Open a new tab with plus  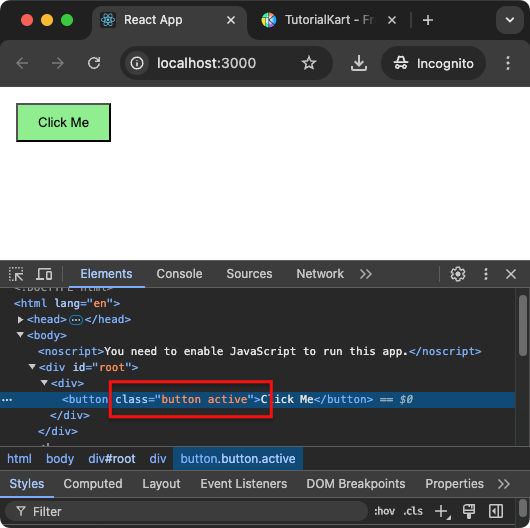428,20
